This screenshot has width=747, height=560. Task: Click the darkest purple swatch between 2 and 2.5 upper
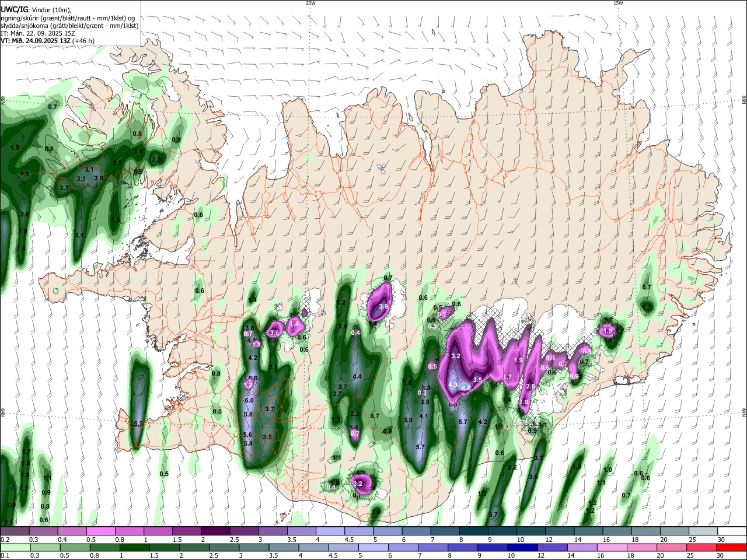(215, 531)
